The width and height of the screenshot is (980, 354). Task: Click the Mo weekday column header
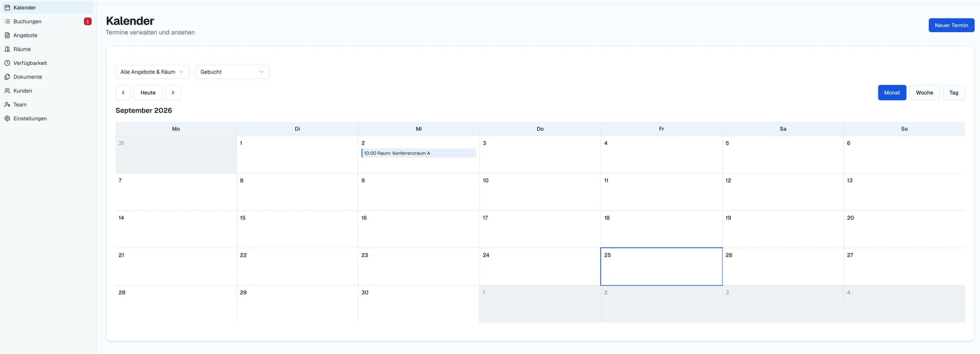click(176, 129)
